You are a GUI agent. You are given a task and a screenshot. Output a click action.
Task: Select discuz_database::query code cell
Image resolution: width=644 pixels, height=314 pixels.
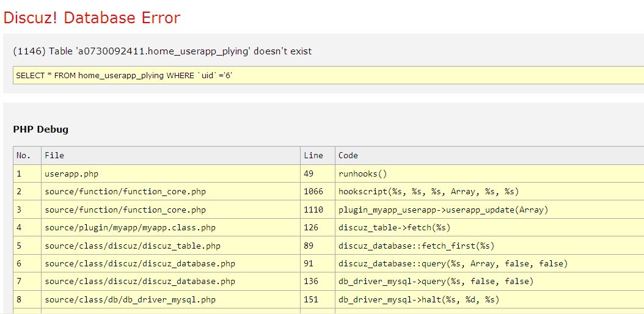point(489,263)
